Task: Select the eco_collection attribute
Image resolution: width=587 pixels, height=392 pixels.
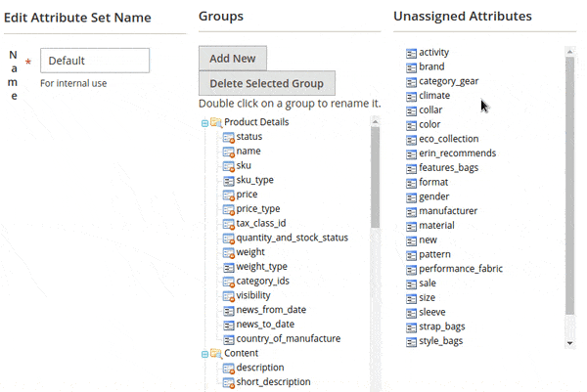Action: click(x=448, y=140)
